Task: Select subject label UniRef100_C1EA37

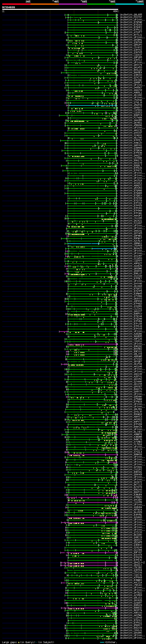Action: (x=131, y=55)
